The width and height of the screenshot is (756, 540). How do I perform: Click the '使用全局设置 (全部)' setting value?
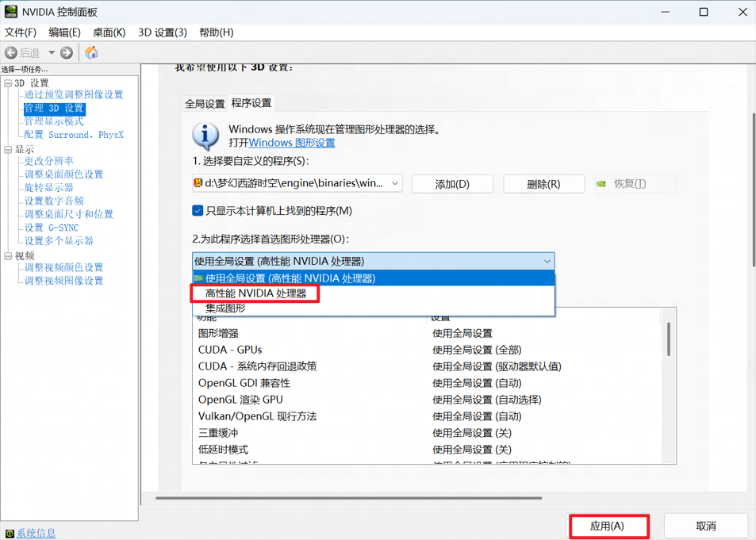coord(477,350)
